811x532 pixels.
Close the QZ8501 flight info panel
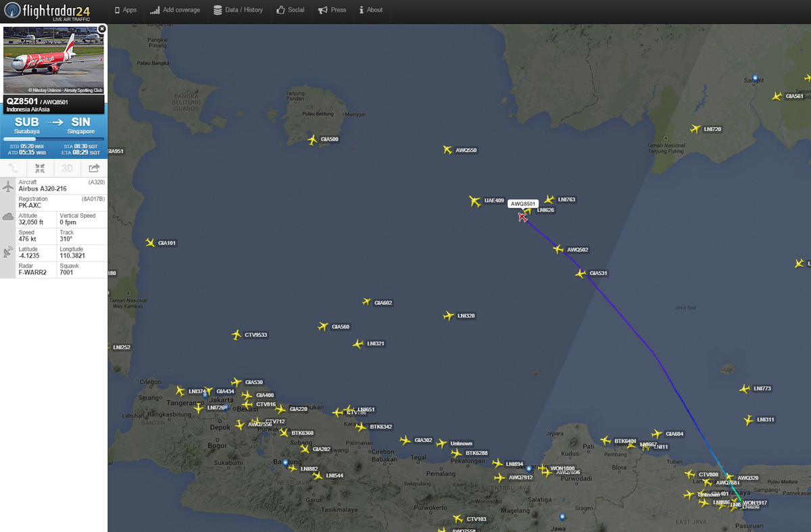102,29
